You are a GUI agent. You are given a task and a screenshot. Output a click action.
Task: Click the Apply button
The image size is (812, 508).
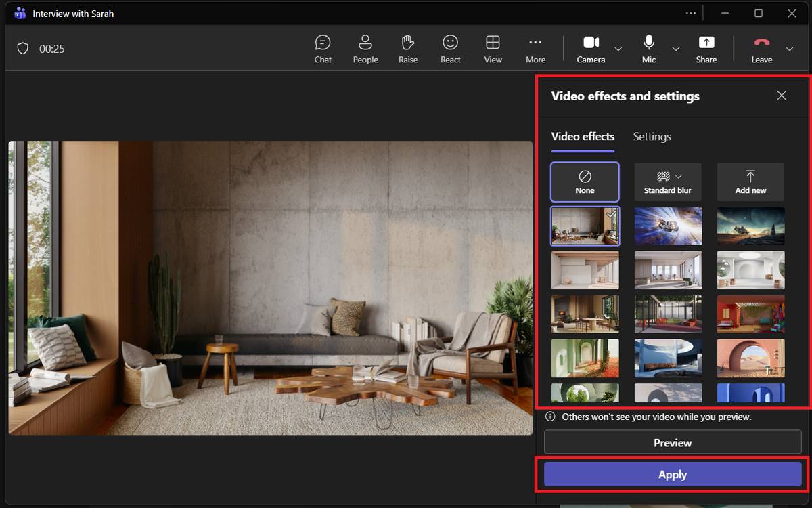point(673,475)
